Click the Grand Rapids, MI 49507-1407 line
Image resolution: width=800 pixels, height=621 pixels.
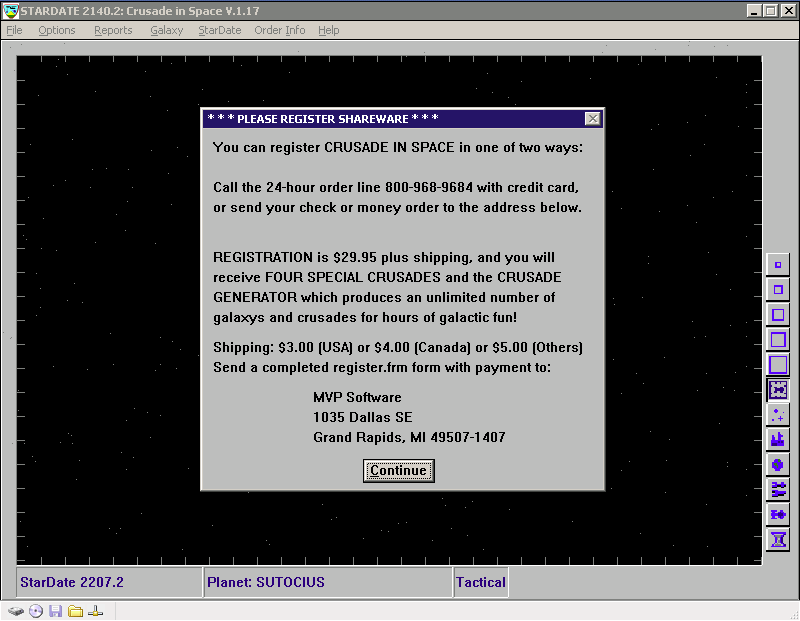coord(409,437)
